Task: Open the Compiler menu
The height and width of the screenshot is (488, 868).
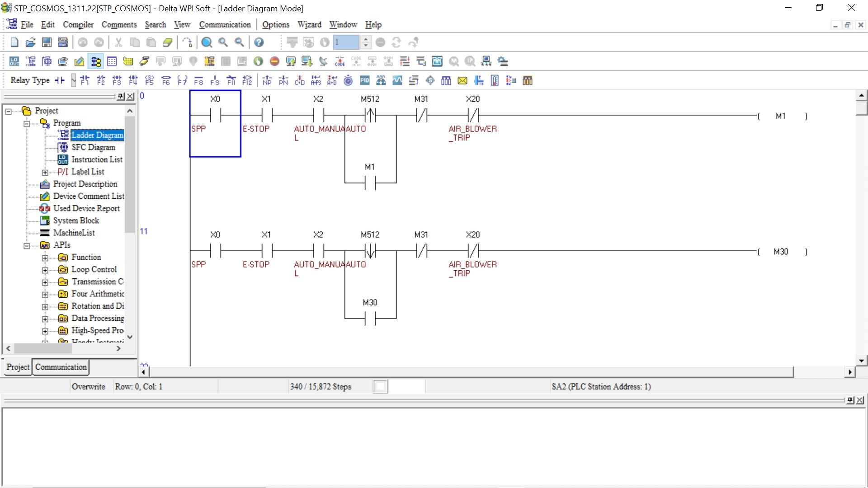Action: click(78, 24)
